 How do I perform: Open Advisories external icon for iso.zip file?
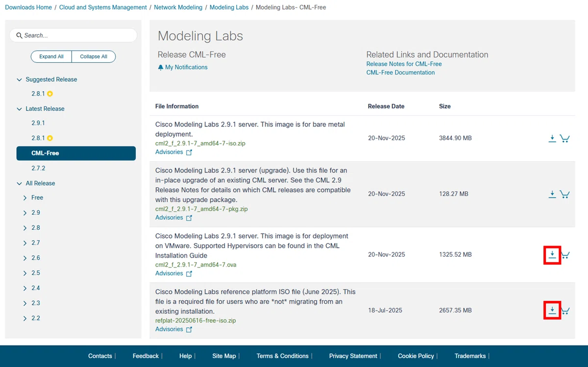tap(189, 152)
